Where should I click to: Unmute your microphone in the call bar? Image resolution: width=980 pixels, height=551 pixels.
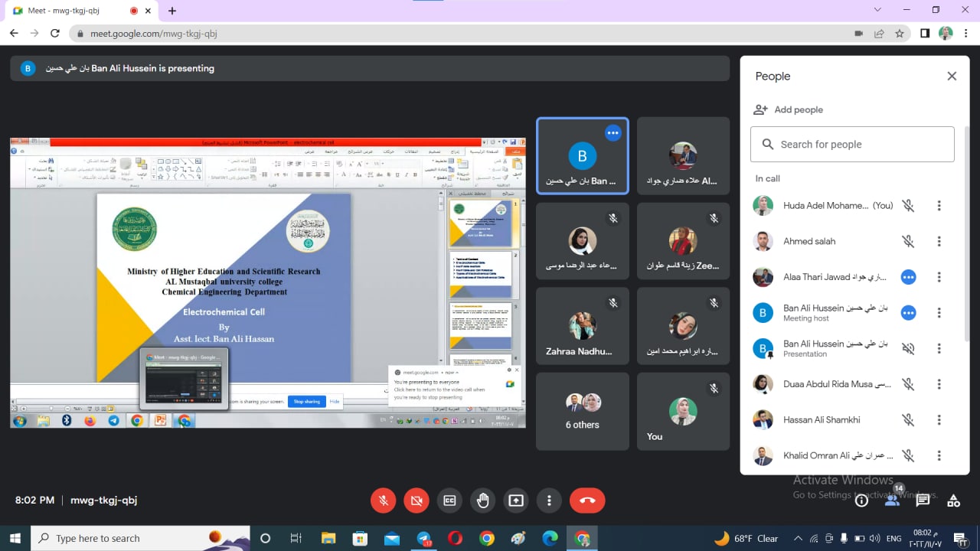(x=384, y=500)
